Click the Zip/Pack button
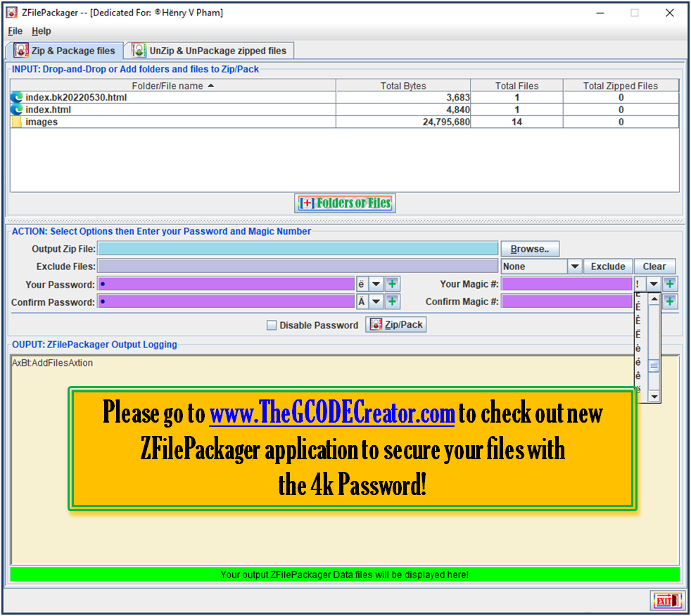Image resolution: width=691 pixels, height=616 pixels. pos(395,325)
